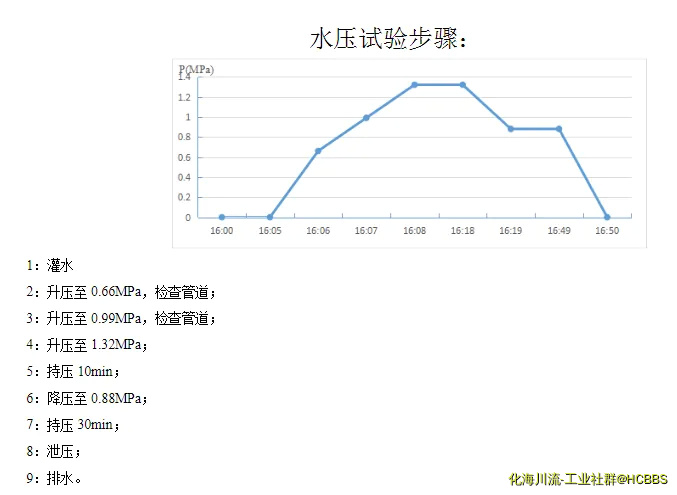Click step 5 持压 10min line
Viewport: 677px width, 495px height.
[73, 371]
